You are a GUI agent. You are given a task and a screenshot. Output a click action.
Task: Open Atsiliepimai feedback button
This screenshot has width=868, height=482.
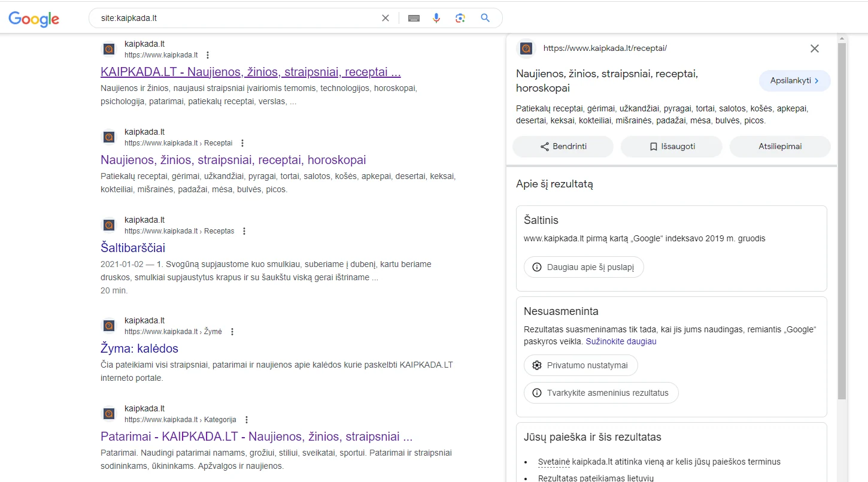pyautogui.click(x=780, y=147)
